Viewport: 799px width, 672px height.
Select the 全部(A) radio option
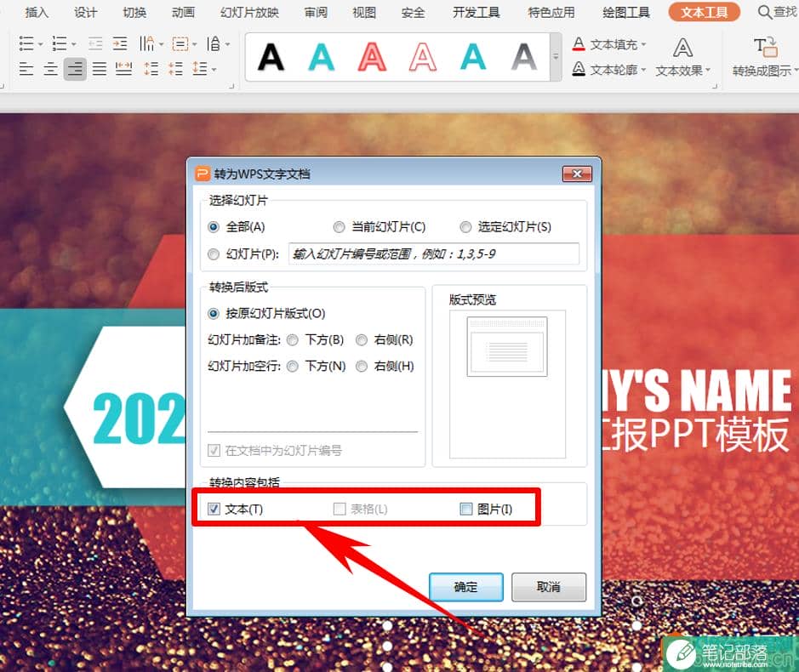[214, 227]
